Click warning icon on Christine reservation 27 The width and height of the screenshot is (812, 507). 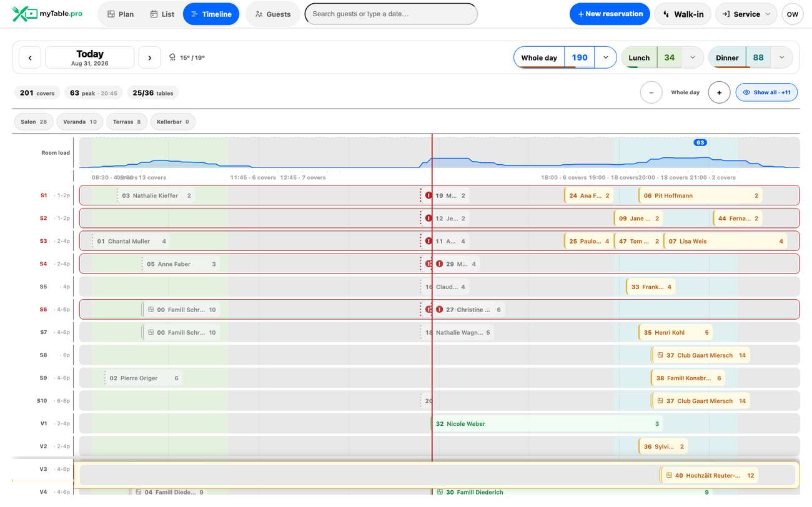tap(440, 310)
